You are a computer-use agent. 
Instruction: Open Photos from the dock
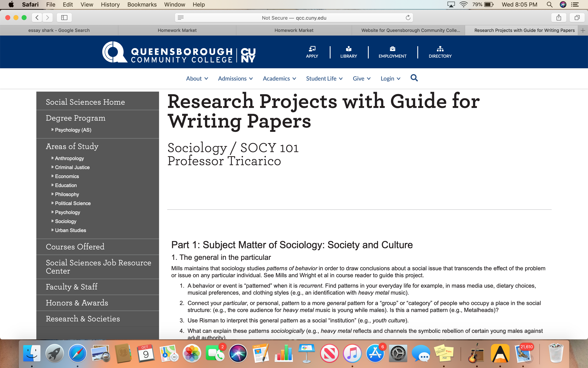coord(192,353)
